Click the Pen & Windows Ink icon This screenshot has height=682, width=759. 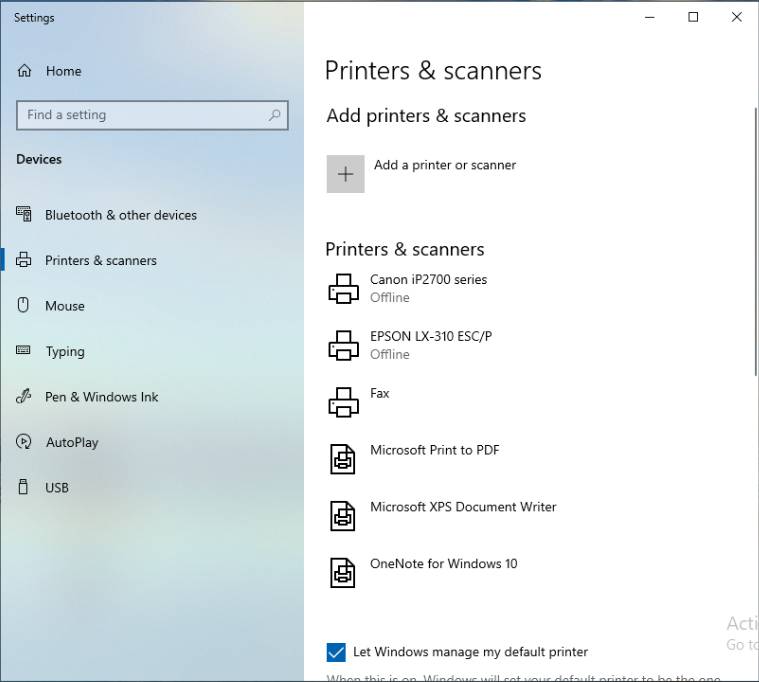point(23,396)
